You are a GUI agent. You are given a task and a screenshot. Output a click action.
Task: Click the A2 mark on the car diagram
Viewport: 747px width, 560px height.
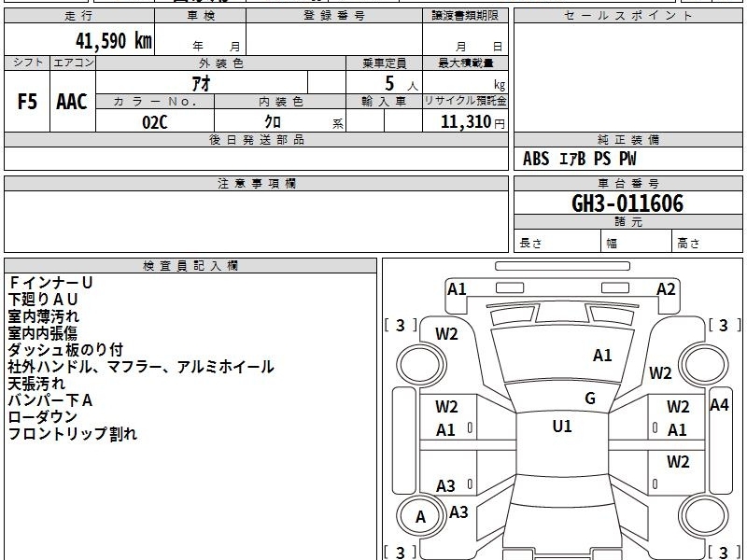point(666,289)
